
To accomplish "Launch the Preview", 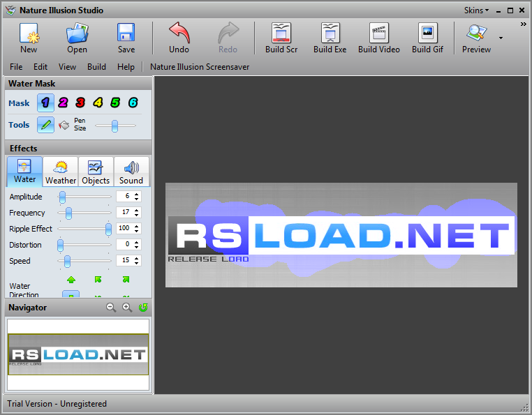I will click(x=476, y=38).
